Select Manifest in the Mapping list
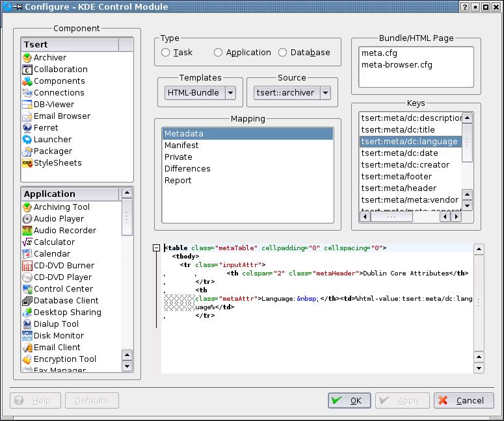504x421 pixels. (181, 146)
